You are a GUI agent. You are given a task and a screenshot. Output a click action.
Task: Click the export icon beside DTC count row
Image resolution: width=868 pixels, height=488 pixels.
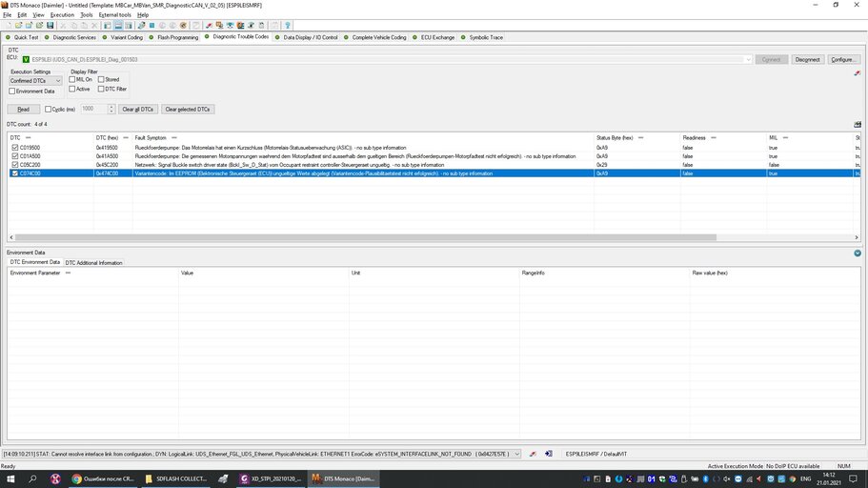click(858, 125)
